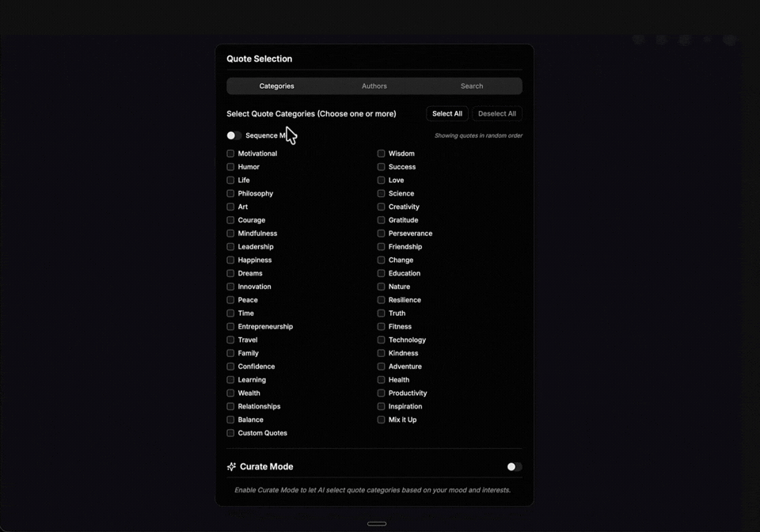Tick the Mix it Up checkbox

(x=381, y=420)
